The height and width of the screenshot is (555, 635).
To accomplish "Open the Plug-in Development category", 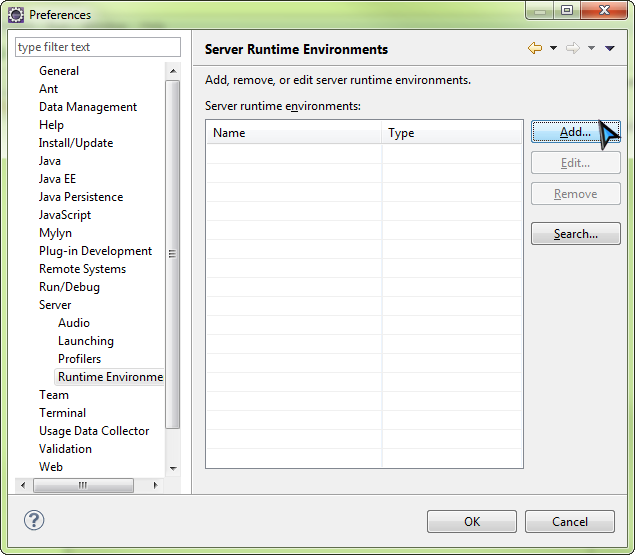I will [x=95, y=251].
